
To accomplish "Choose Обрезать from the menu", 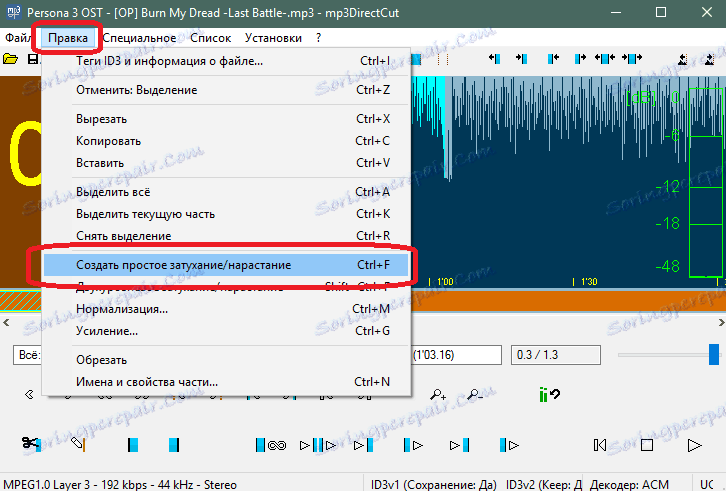I will [226, 360].
